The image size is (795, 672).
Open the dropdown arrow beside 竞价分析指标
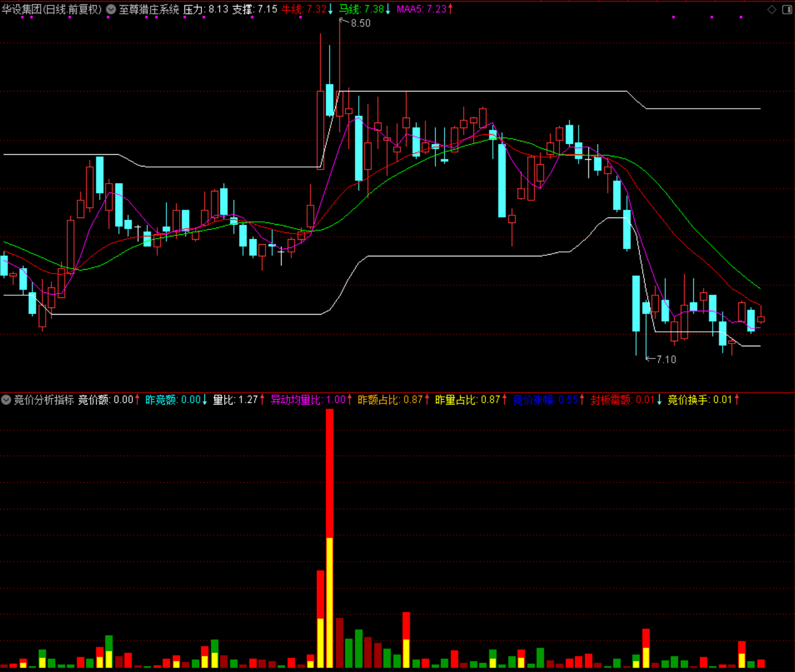(x=6, y=400)
